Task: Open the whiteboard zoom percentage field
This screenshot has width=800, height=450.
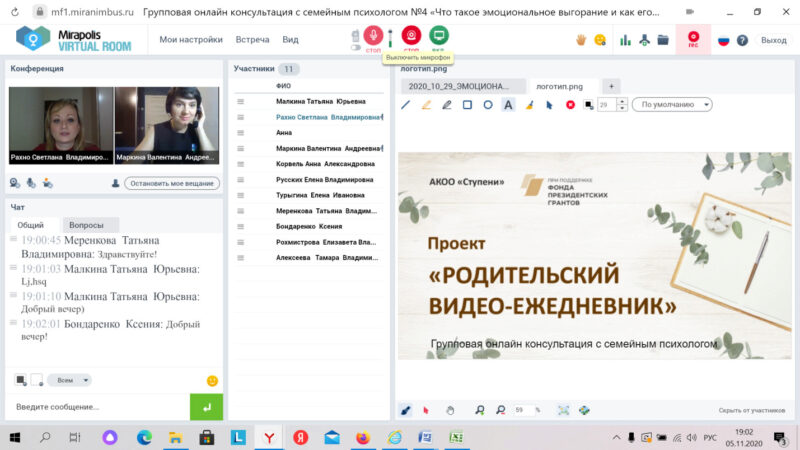Action: click(524, 410)
